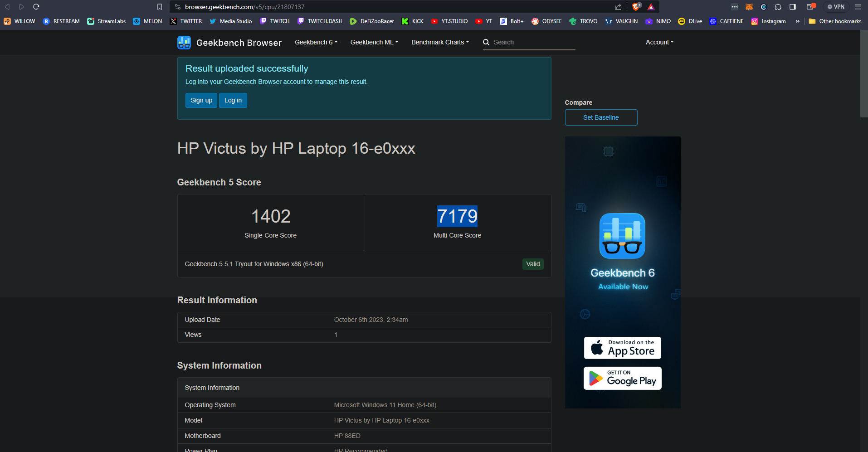This screenshot has height=452, width=868.
Task: Bookmark this page using the bookmark icon
Action: coord(160,7)
